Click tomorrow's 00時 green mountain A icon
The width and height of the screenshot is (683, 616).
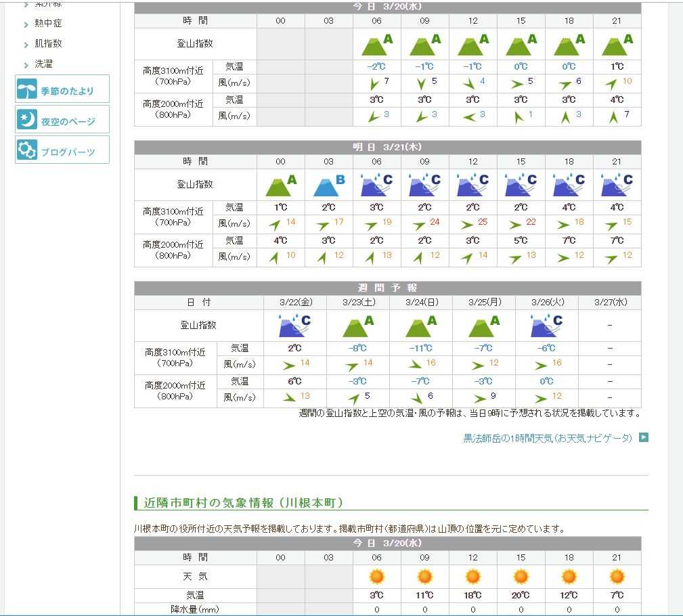[x=280, y=185]
